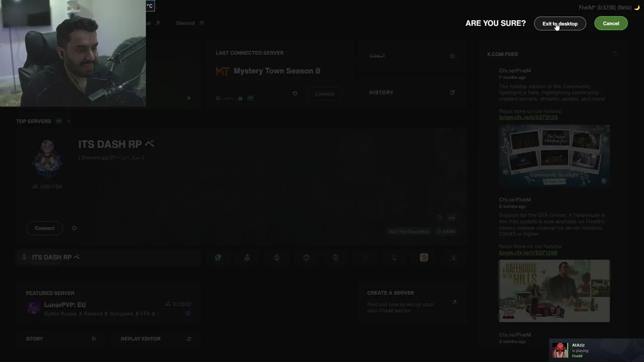Open the History section
This screenshot has height=362, width=644.
[x=381, y=93]
